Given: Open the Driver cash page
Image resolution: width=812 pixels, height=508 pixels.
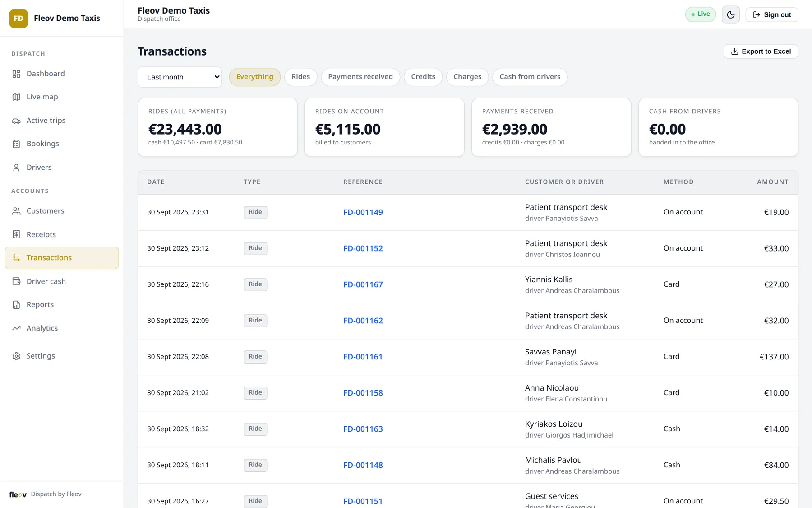Looking at the screenshot, I should [x=62, y=281].
